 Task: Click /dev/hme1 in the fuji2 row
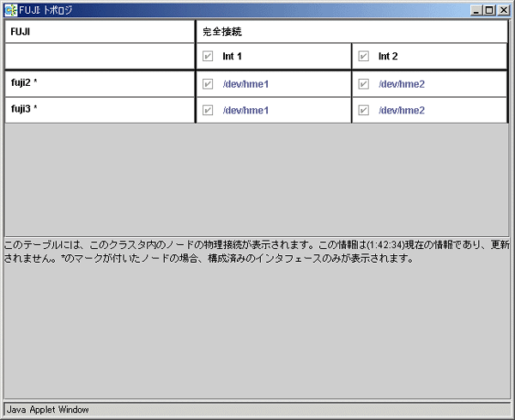[x=245, y=84]
